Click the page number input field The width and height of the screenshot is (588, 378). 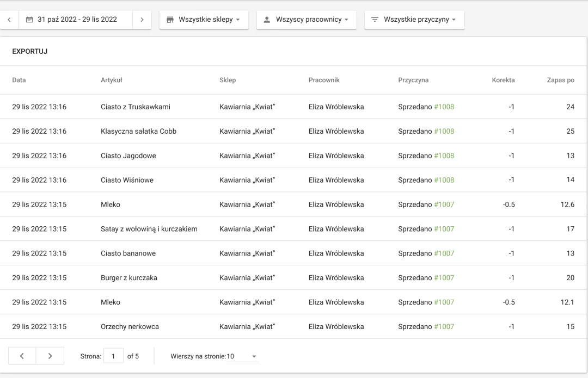tap(113, 356)
